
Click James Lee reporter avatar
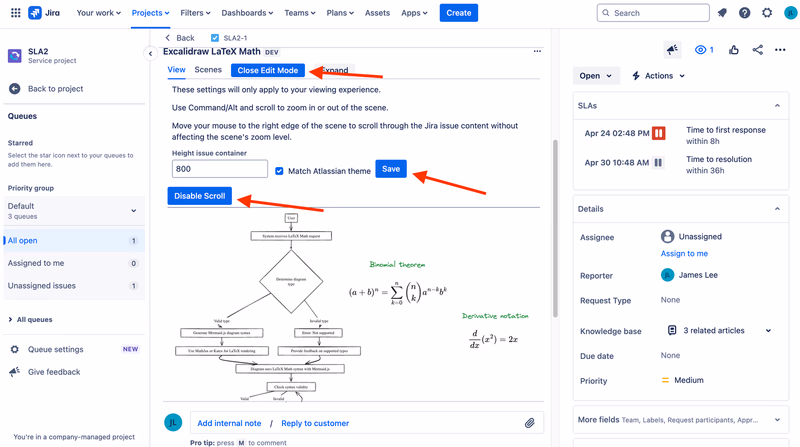pos(667,275)
